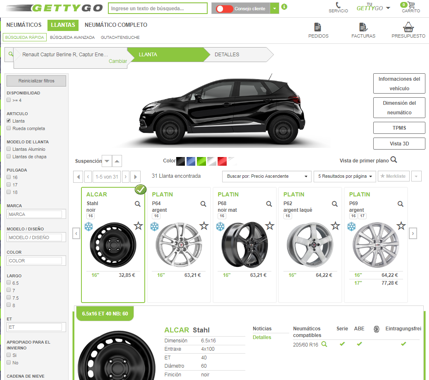Click the Vista de primer plano magnifier
429x380 pixels.
[394, 160]
